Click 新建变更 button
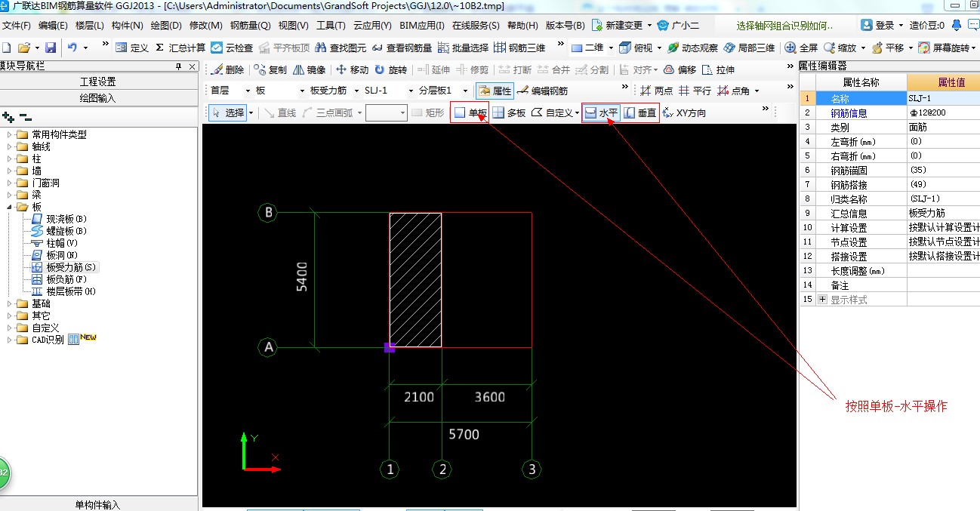 pos(617,26)
